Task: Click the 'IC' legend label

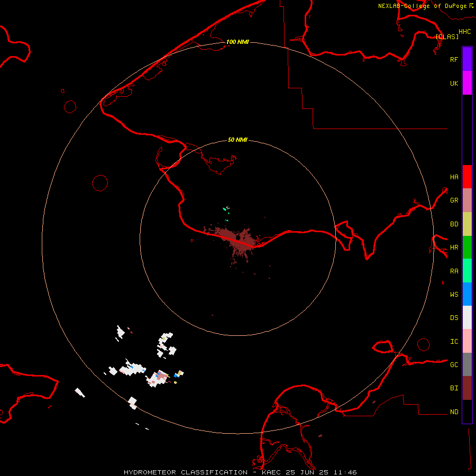Action: coord(454,342)
